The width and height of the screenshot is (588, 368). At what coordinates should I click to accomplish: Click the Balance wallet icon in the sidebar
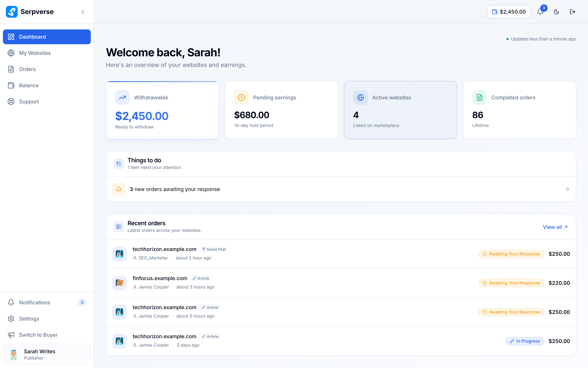(x=11, y=85)
